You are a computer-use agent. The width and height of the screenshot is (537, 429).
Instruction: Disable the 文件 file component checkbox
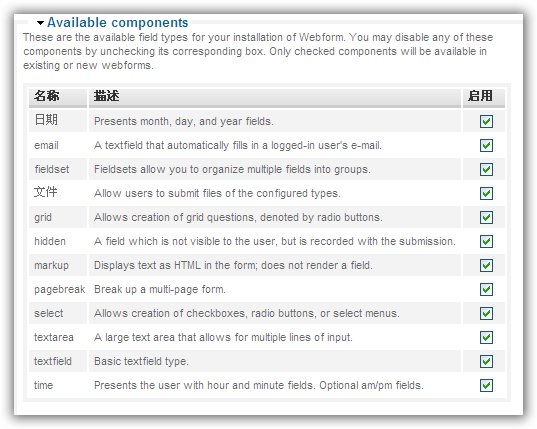click(x=486, y=193)
